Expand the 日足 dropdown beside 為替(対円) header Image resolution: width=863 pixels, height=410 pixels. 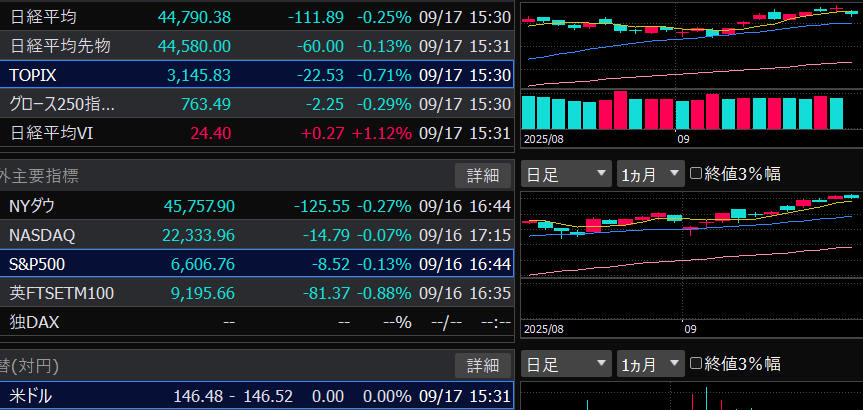(x=566, y=363)
